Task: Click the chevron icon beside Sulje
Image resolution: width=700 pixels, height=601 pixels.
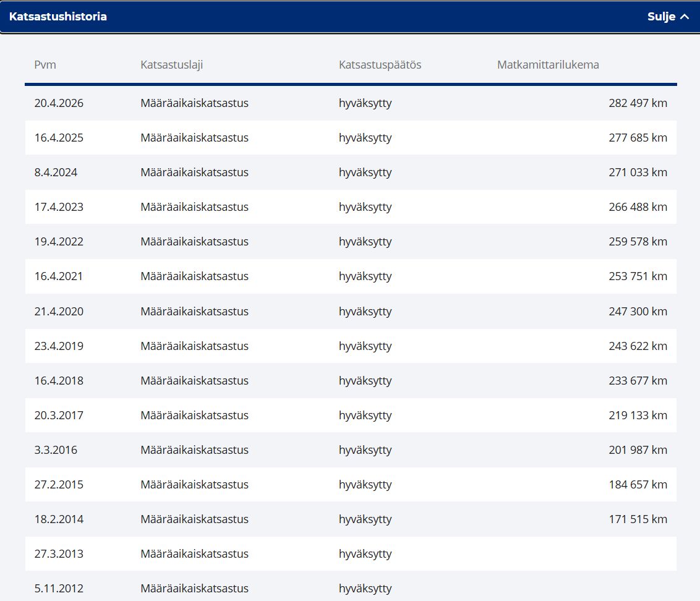Action: click(685, 17)
